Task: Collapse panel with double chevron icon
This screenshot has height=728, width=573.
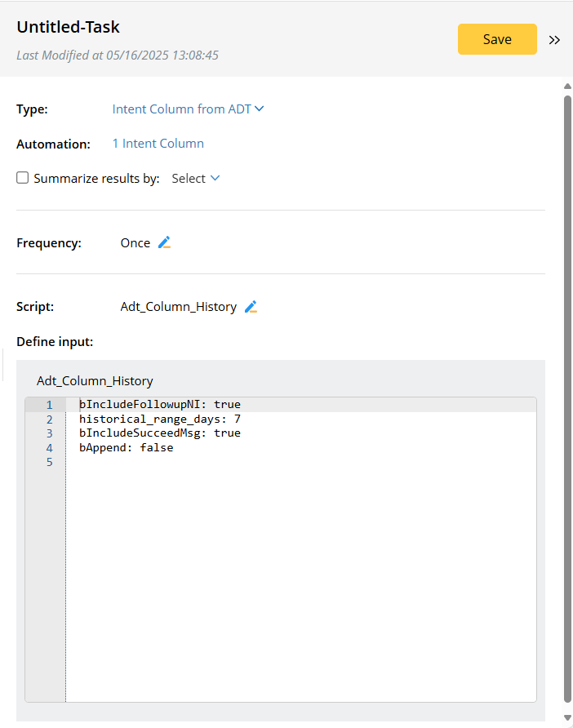Action: 555,40
